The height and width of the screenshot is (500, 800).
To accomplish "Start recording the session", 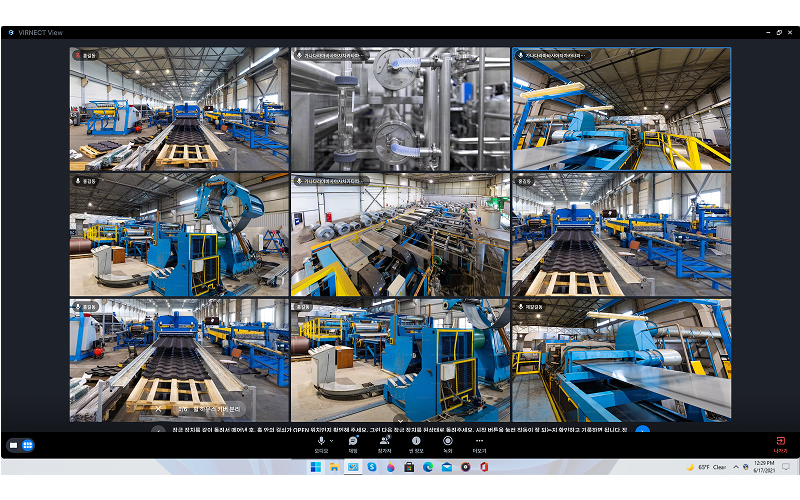I will 447,441.
